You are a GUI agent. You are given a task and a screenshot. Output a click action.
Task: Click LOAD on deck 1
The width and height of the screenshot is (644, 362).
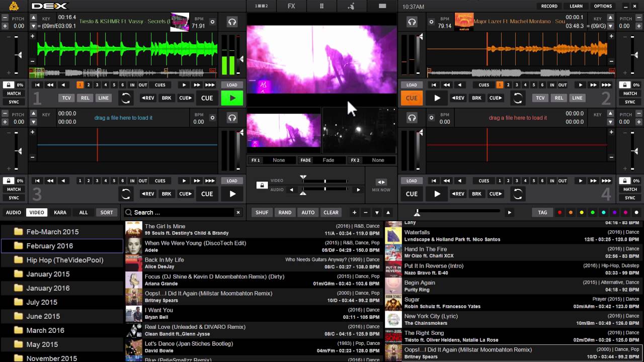[x=232, y=85]
